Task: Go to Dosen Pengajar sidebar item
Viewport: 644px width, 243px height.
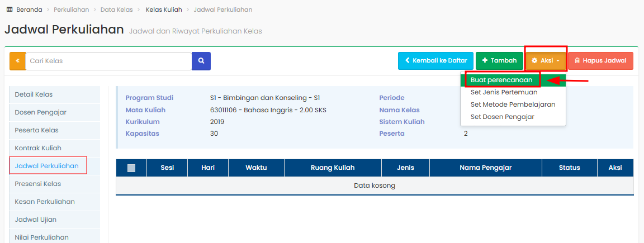Action: (x=40, y=112)
